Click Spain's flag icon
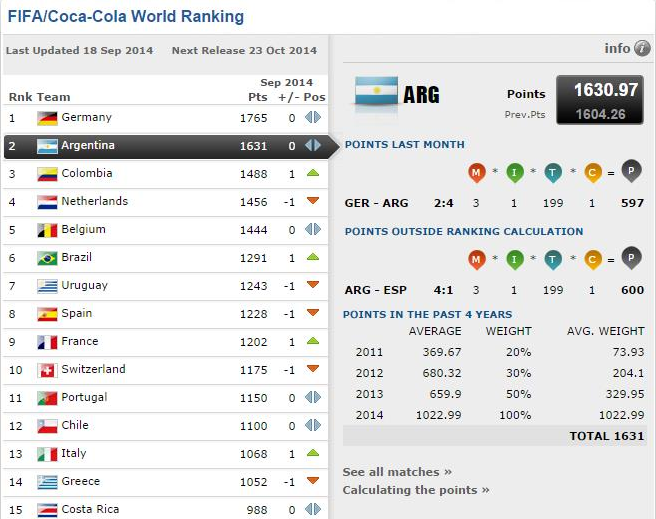The image size is (656, 519). click(x=47, y=314)
